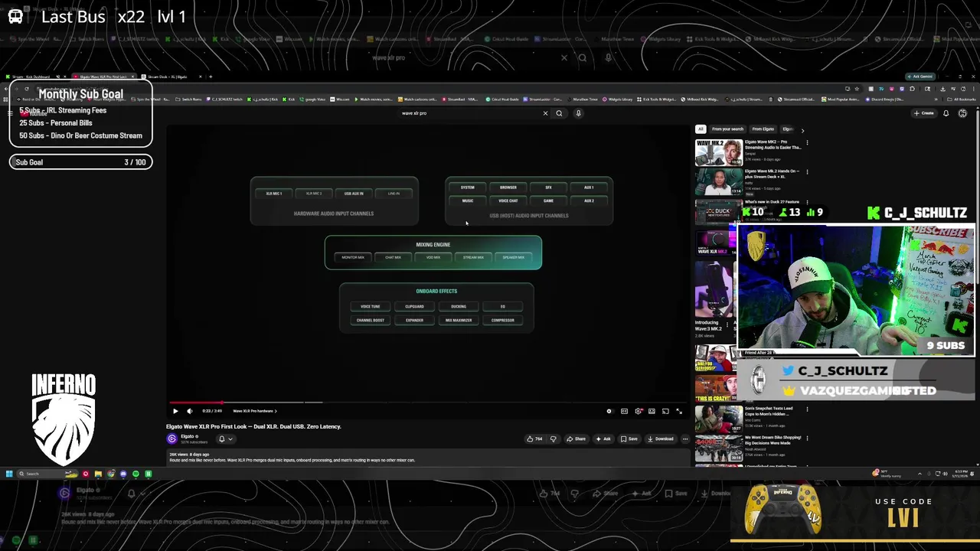Viewport: 980px width, 551px height.
Task: Open options menu for 'Elgato Wave Mk.2 Hands On'
Action: (806, 171)
